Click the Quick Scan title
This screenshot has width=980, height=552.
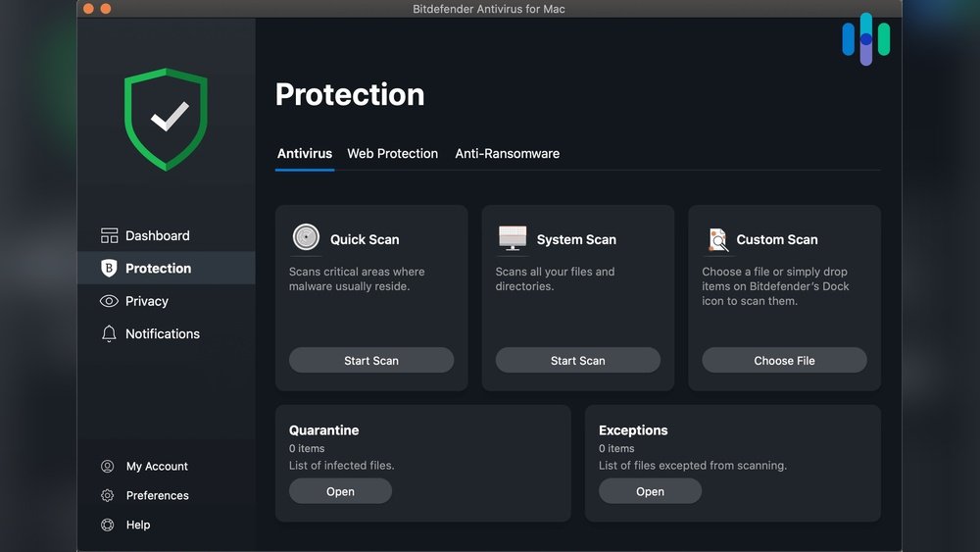click(x=365, y=239)
